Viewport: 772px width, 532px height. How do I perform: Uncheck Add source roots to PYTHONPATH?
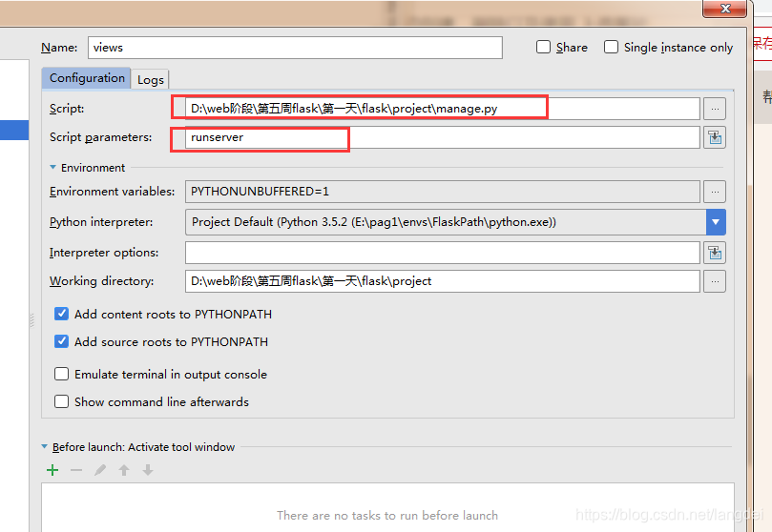click(x=61, y=341)
